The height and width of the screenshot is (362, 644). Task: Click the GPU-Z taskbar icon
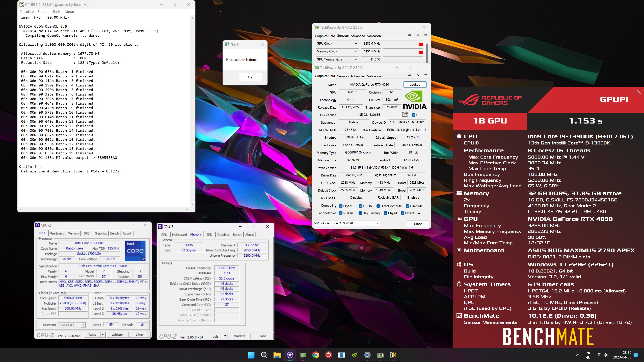(303, 355)
